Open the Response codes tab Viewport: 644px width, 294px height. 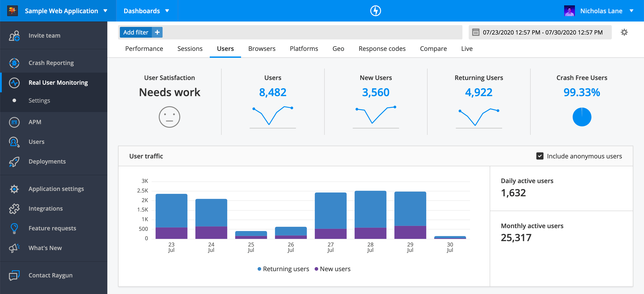(382, 49)
